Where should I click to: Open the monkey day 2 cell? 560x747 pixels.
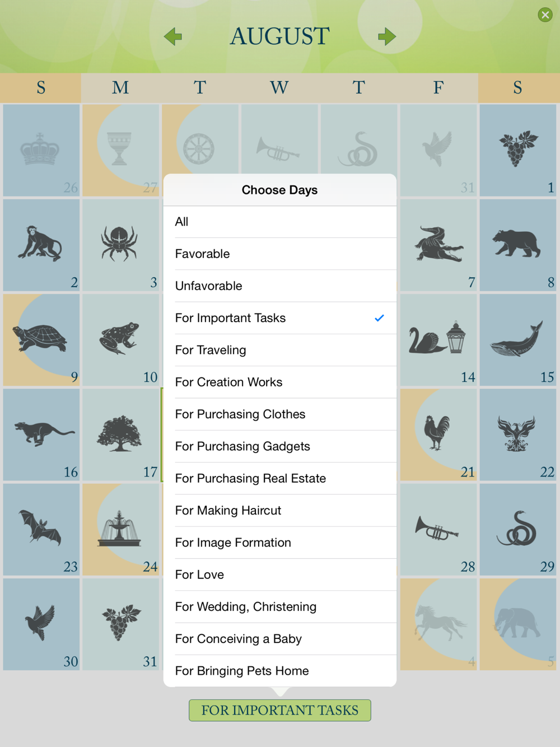tap(41, 245)
